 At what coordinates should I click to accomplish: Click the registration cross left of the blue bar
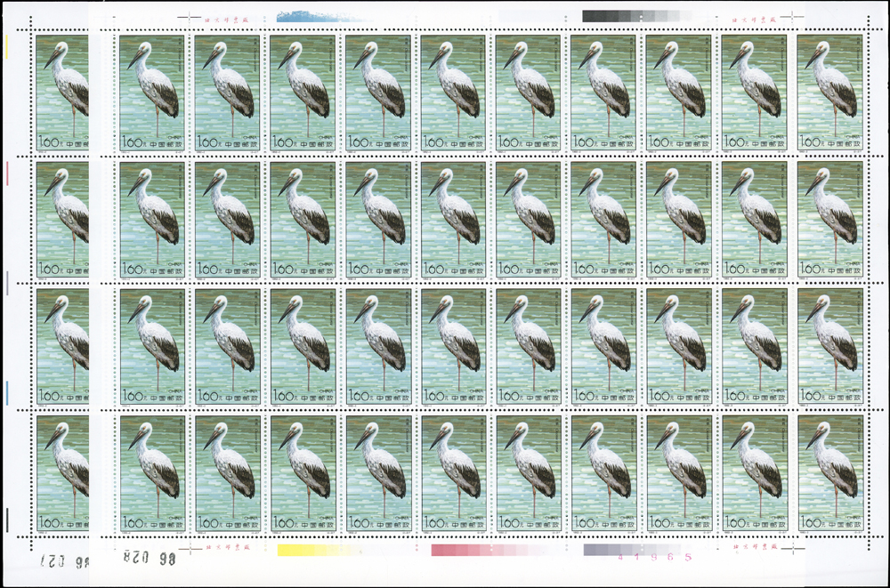[189, 16]
